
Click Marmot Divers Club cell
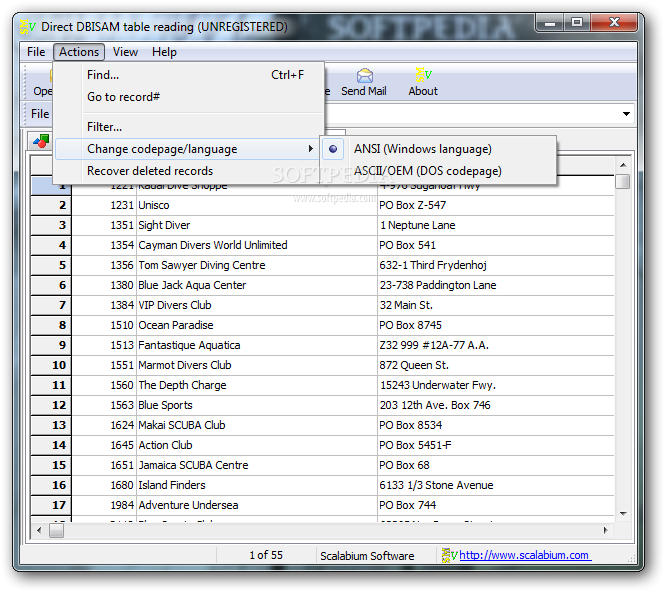pyautogui.click(x=257, y=365)
